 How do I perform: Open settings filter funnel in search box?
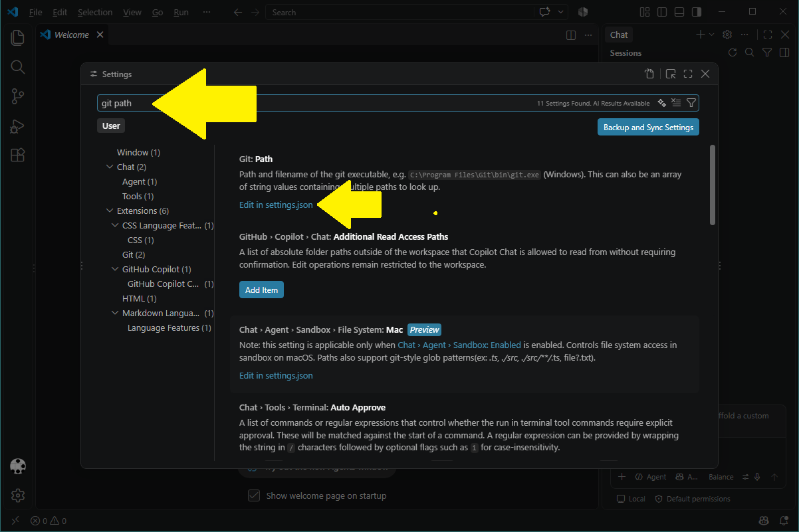[691, 103]
